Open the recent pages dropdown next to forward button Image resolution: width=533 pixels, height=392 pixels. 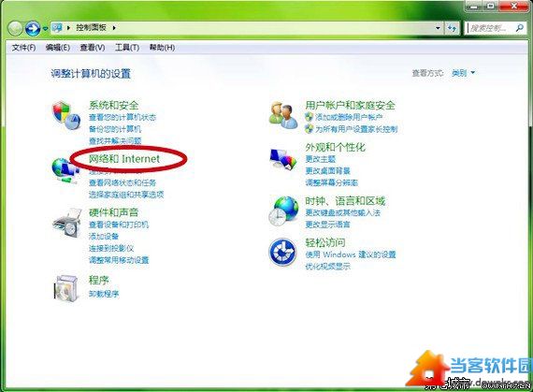pyautogui.click(x=45, y=29)
